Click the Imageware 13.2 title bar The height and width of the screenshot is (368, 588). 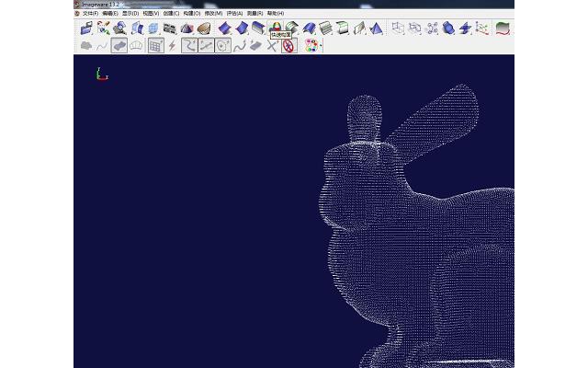coord(294,4)
